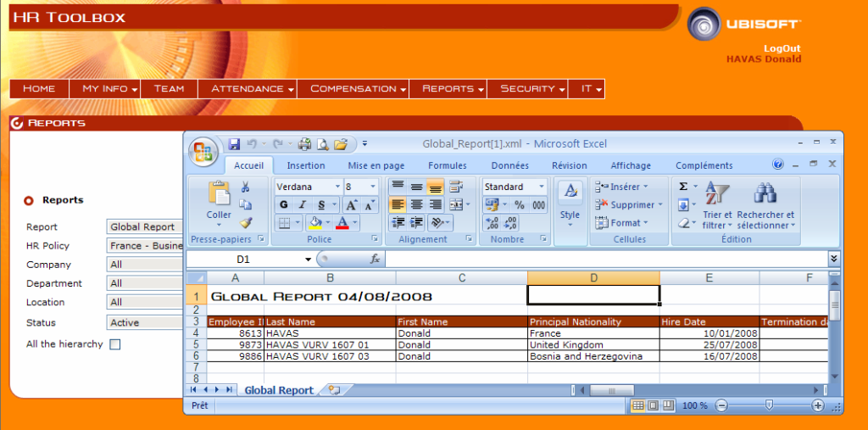Image resolution: width=868 pixels, height=430 pixels.
Task: Open the Compensation menu in HR Toolbox
Action: coord(353,89)
